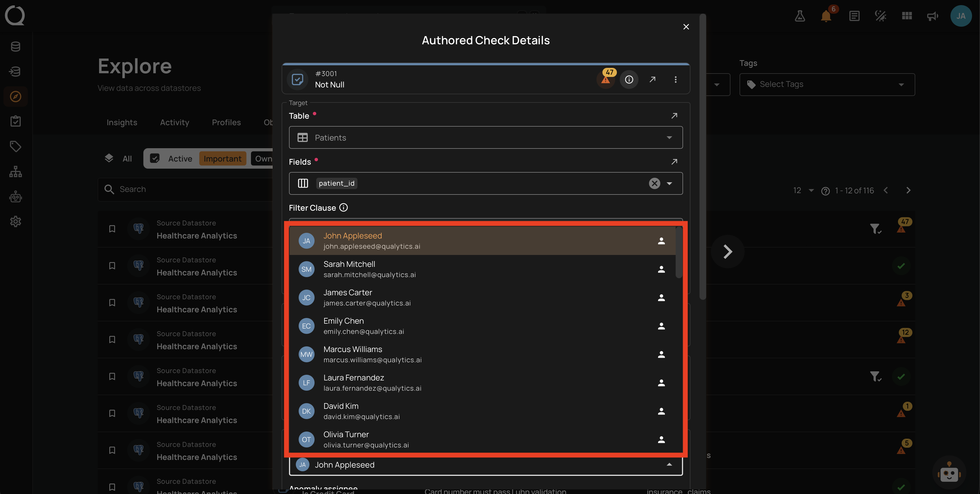
Task: Click the user list scrollbar thumb
Action: tap(679, 252)
